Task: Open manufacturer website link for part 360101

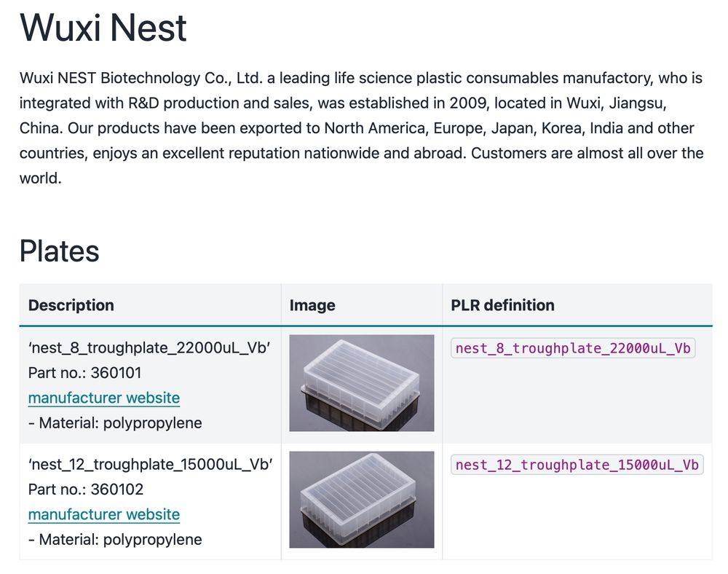Action: coord(104,398)
